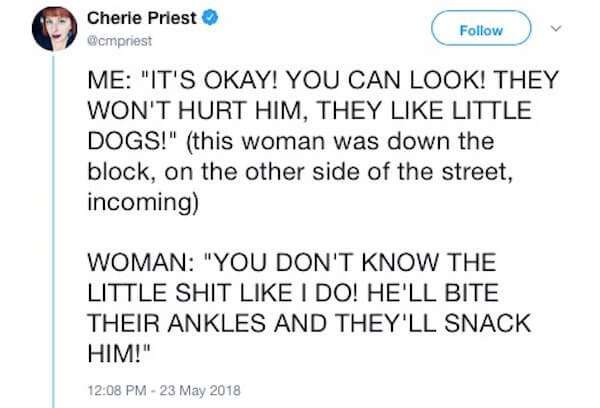
Task: Open the 12:08 PM tweet timestamp
Action: point(117,391)
